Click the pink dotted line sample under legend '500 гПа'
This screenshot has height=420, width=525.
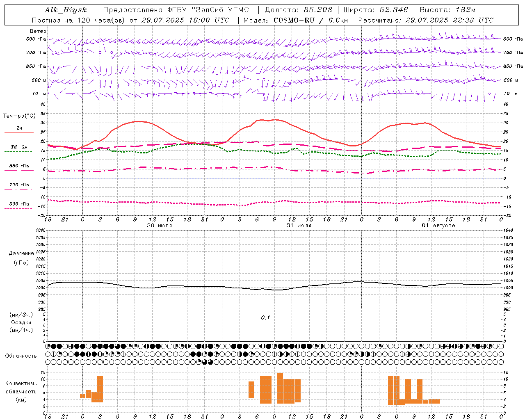pos(18,209)
